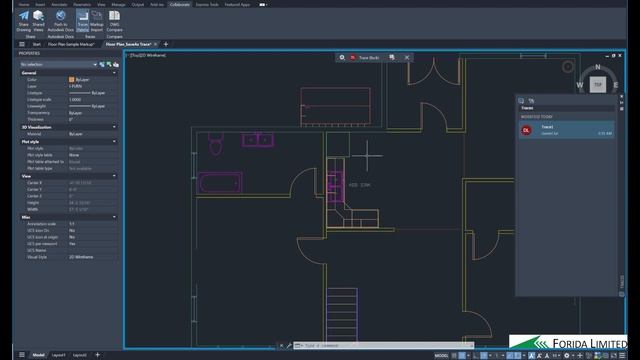640x360 pixels.
Task: Click the Visual Style 2D Wireframe value
Action: point(93,257)
